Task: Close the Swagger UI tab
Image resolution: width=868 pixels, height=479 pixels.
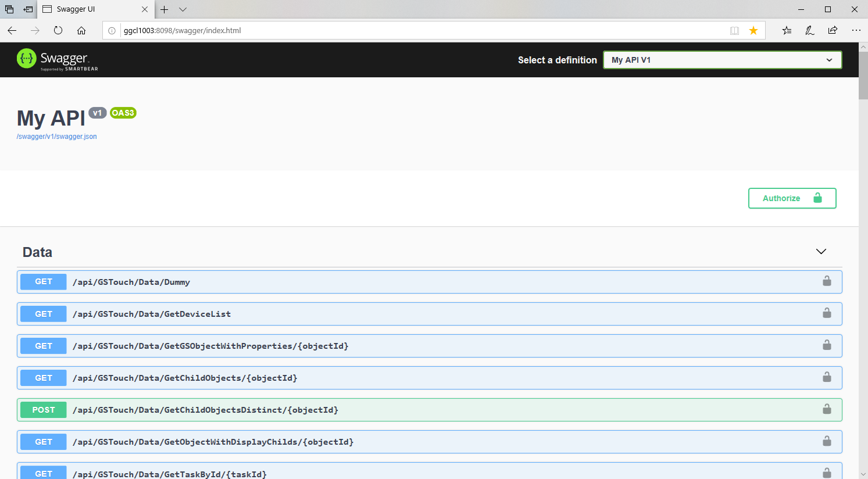Action: 145,9
